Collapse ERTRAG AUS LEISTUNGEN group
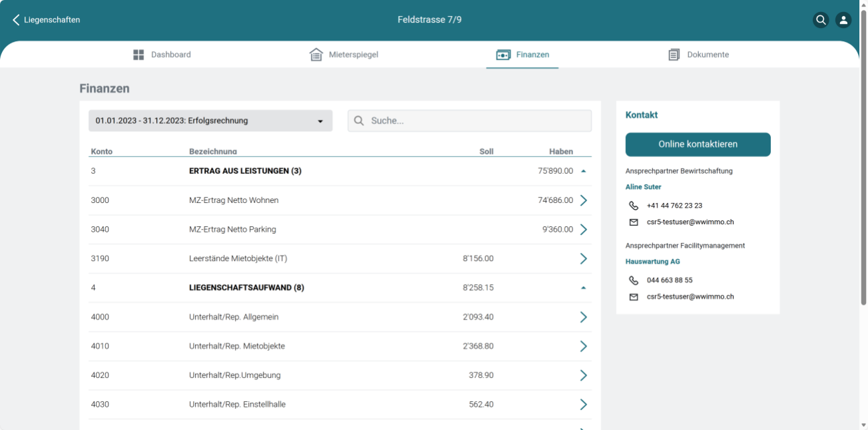The image size is (868, 430). [x=583, y=171]
